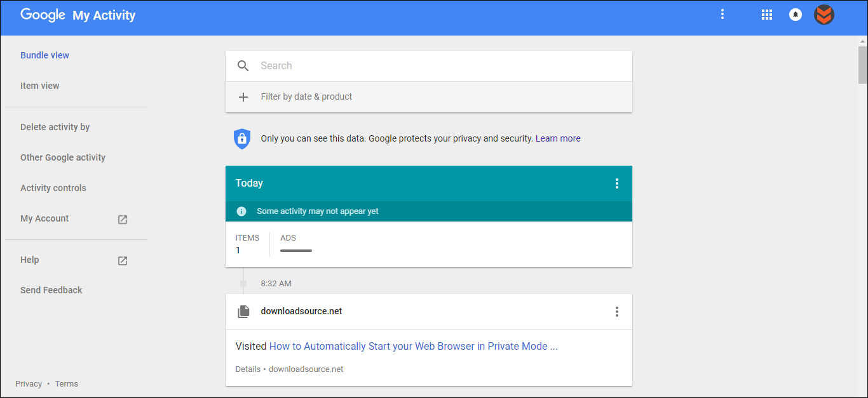The width and height of the screenshot is (868, 398).
Task: Click the external link icon beside Help
Action: (x=123, y=260)
